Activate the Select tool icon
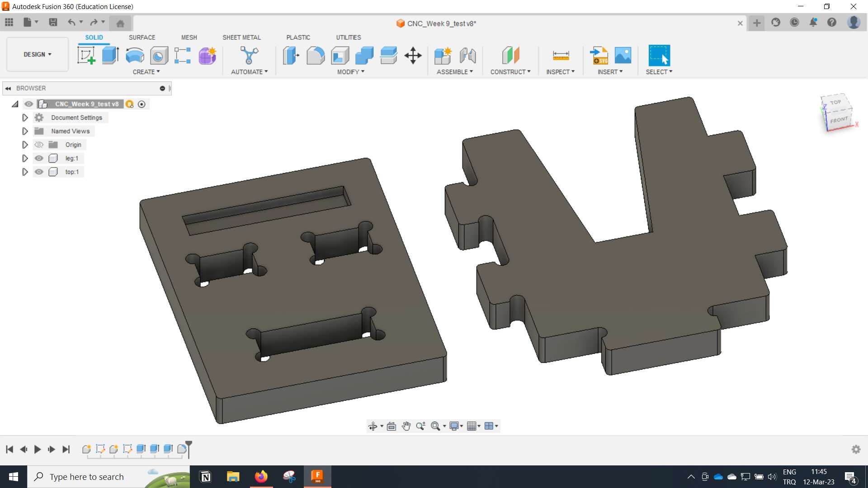 (659, 56)
